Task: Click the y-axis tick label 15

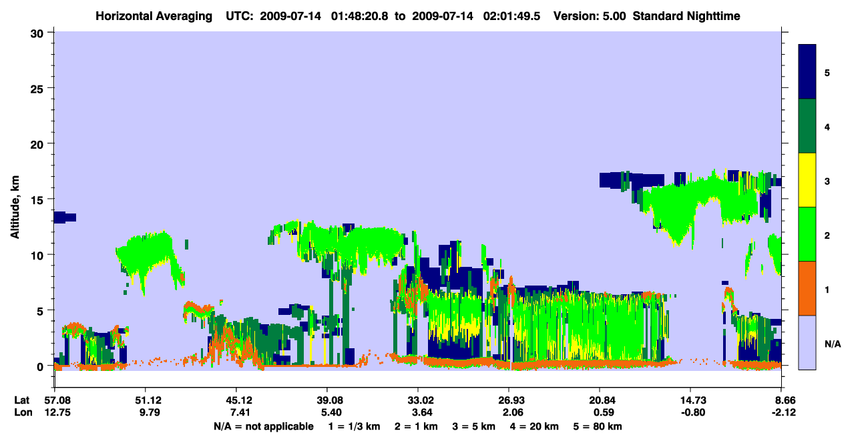Action: 39,199
